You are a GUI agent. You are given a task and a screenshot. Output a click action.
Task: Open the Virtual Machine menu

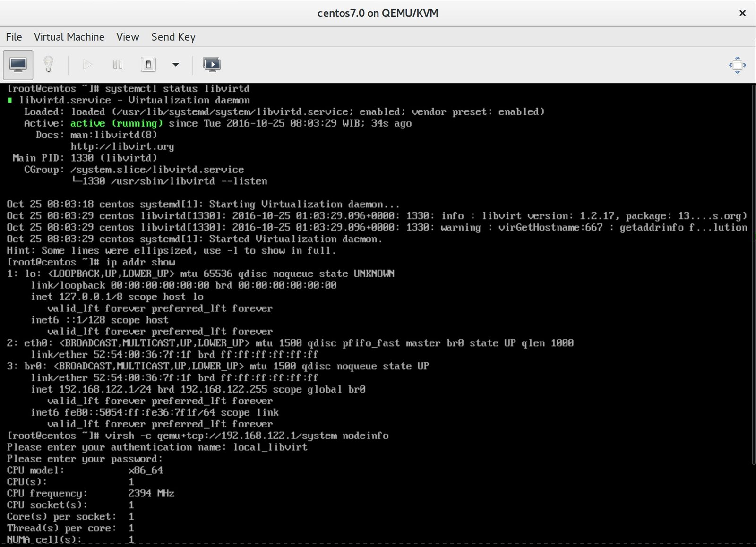[x=69, y=37]
